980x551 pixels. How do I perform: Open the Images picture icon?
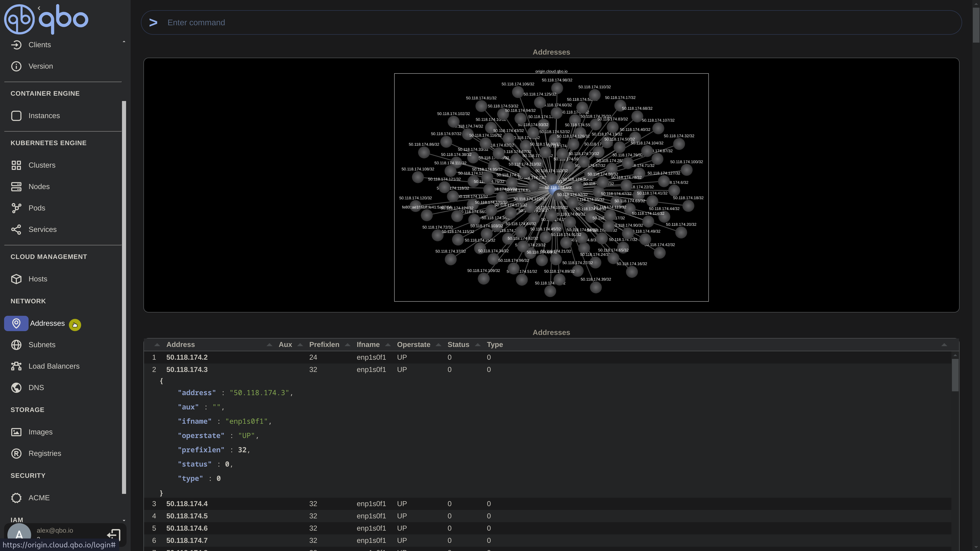(x=16, y=432)
